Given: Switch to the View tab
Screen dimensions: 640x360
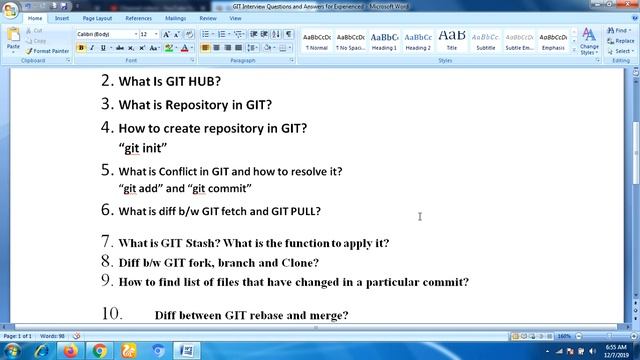Looking at the screenshot, I should pos(235,18).
